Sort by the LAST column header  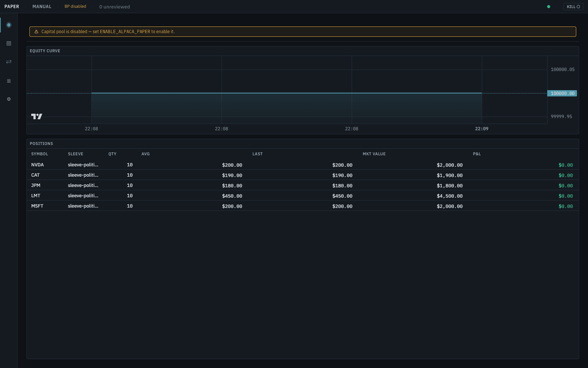tap(258, 154)
